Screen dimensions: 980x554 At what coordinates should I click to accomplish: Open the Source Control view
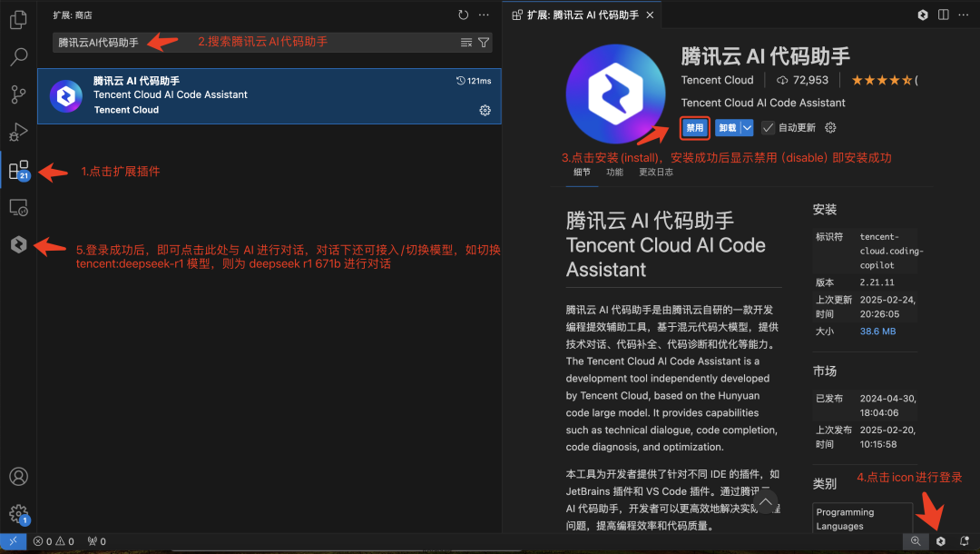click(x=19, y=94)
